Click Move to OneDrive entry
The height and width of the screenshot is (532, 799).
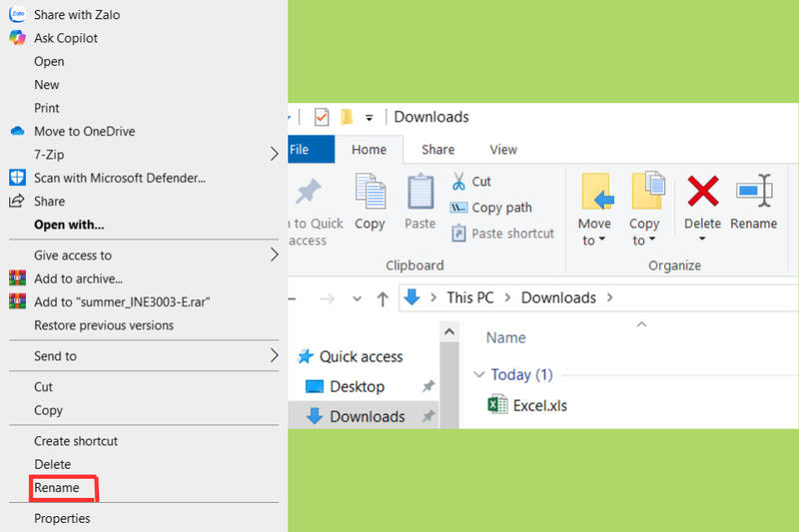85,132
